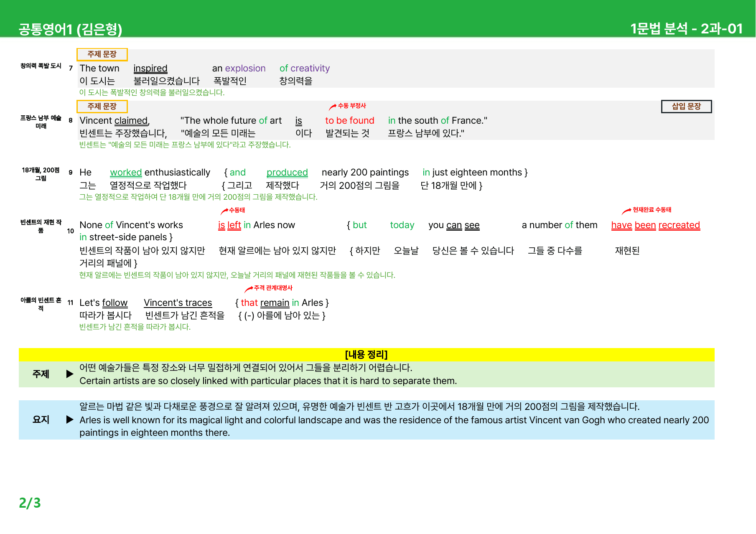Screen dimensions: 756x534
Task: Click the red arrow beside 주격 관계대명사
Action: tap(249, 289)
